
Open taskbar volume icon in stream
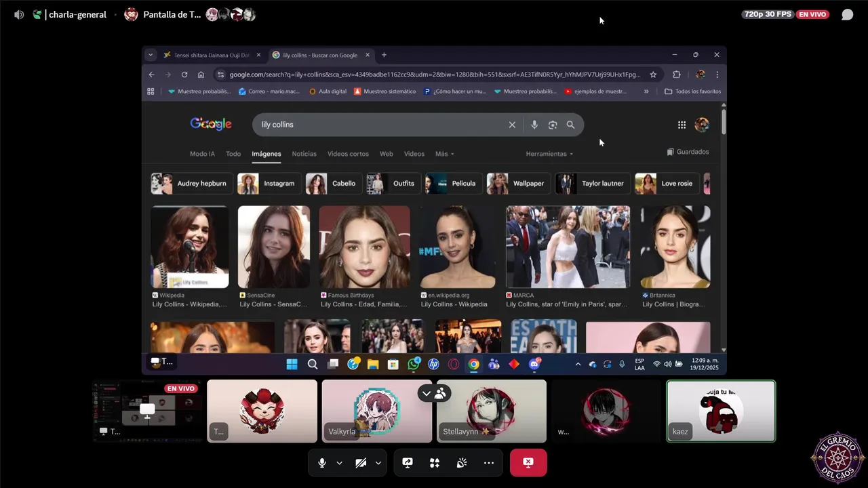coord(667,364)
